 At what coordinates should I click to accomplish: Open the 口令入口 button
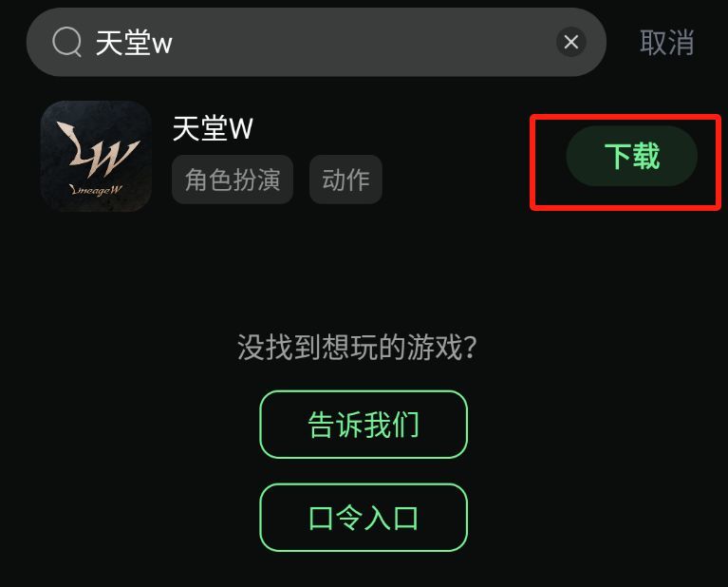point(364,518)
